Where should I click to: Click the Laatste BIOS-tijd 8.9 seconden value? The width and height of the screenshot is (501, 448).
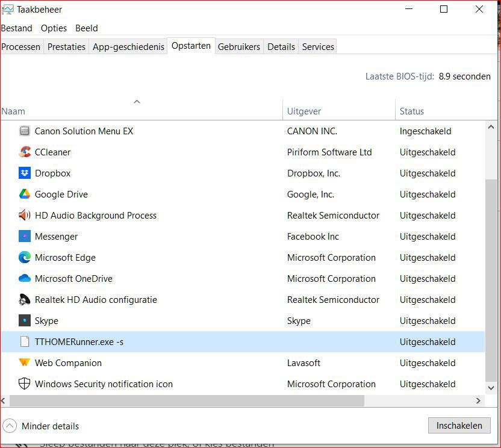465,76
